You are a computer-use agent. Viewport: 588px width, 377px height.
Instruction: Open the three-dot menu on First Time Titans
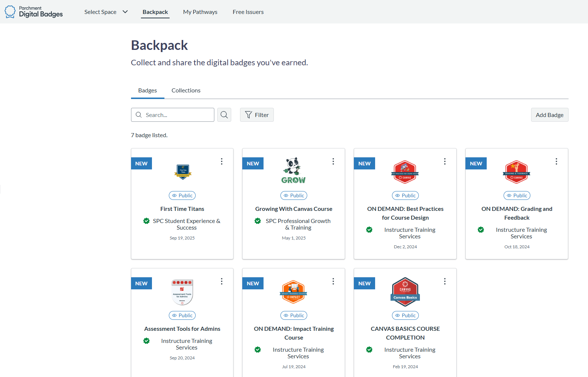pos(222,161)
